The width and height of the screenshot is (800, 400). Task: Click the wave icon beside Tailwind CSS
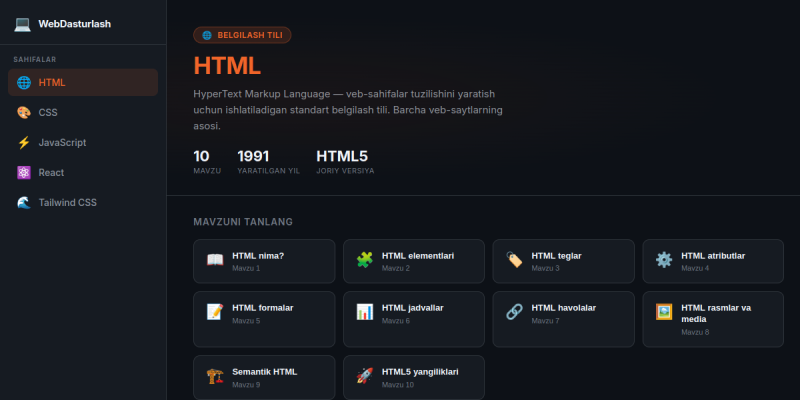23,203
